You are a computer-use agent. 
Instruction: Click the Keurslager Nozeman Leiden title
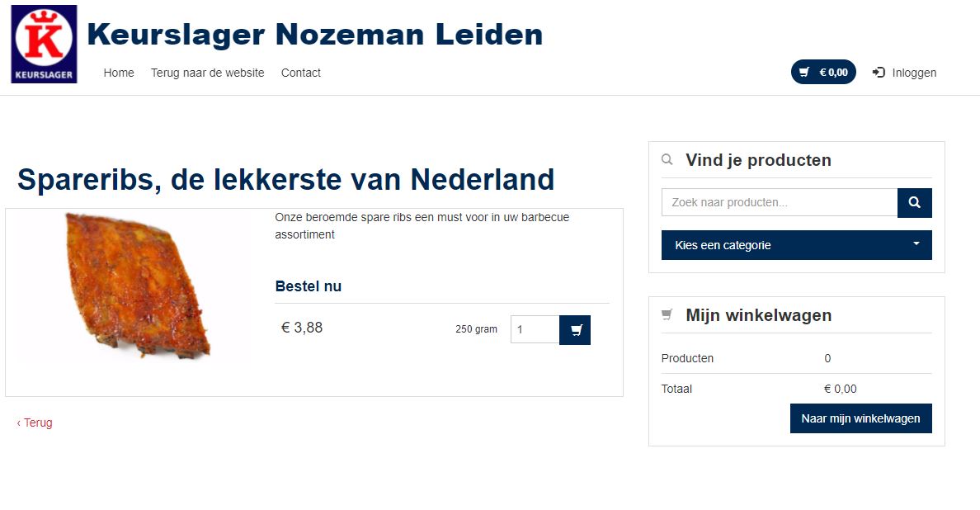(x=314, y=35)
